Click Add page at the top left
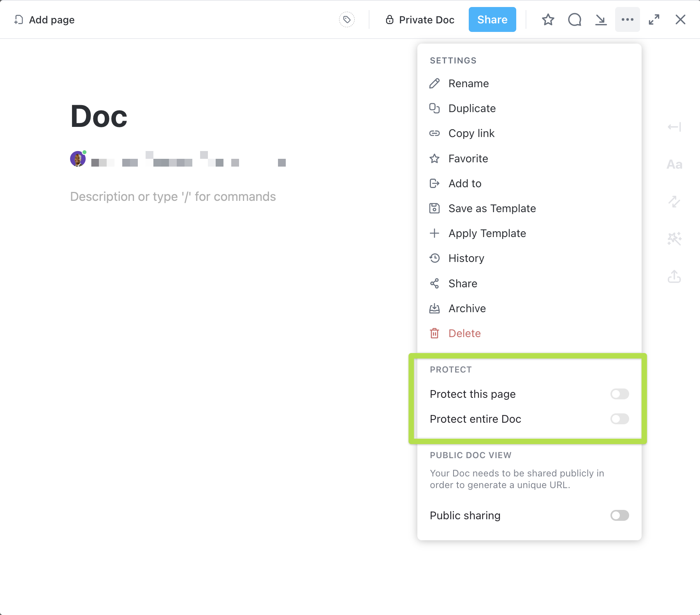The width and height of the screenshot is (700, 615). click(44, 19)
